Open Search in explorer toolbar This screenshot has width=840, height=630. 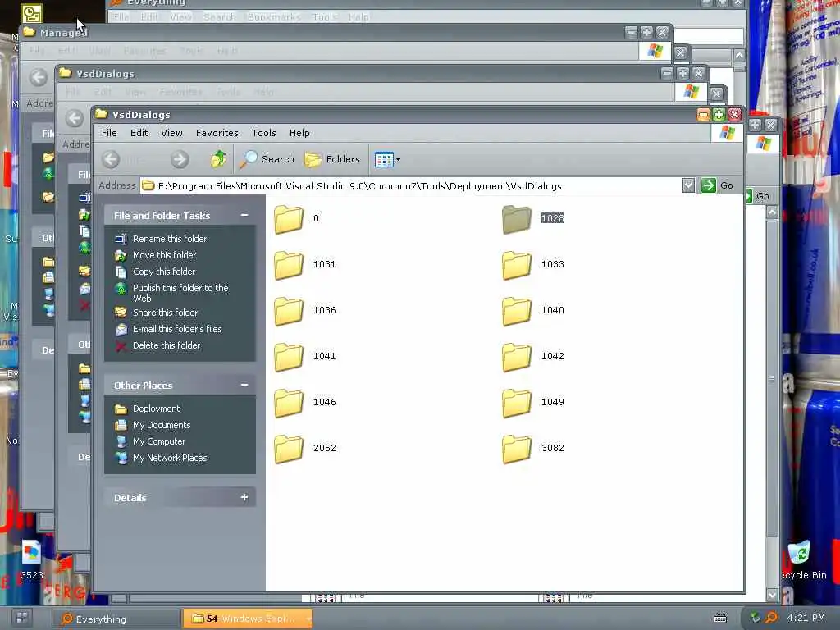(267, 159)
